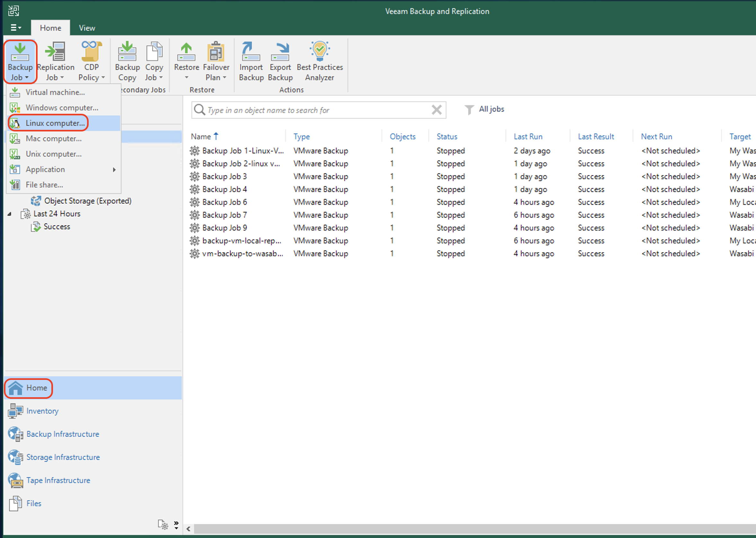Open the Storage Infrastructure pane

(x=93, y=458)
